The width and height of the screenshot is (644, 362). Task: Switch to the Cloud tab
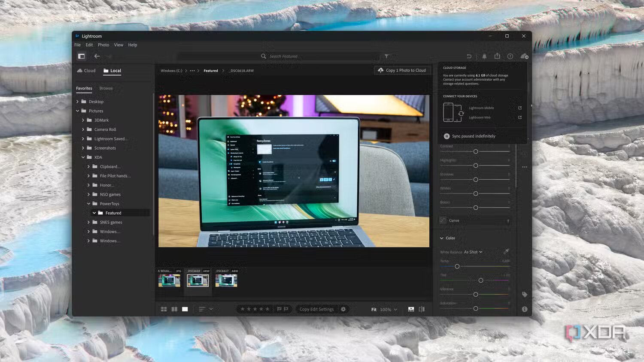[86, 71]
